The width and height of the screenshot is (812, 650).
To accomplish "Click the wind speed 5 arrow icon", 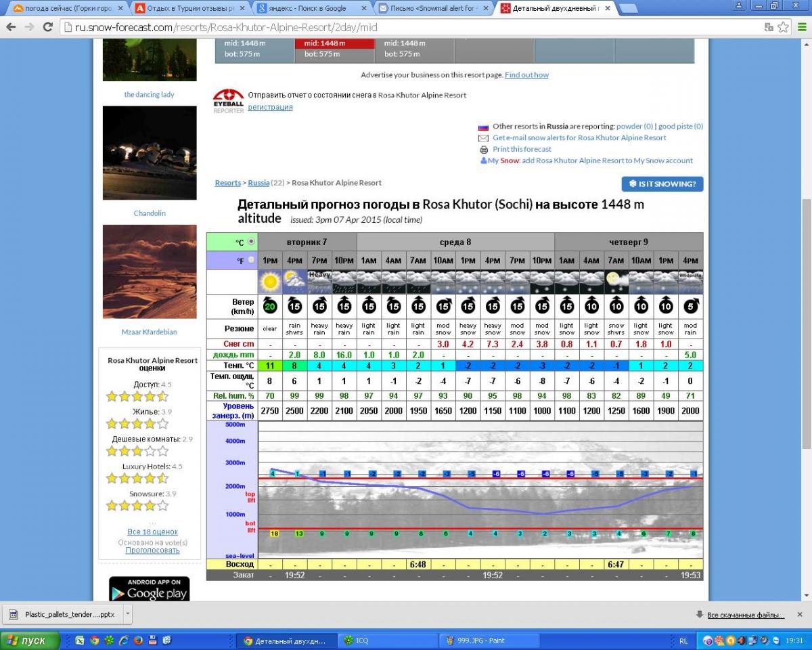I will point(690,306).
